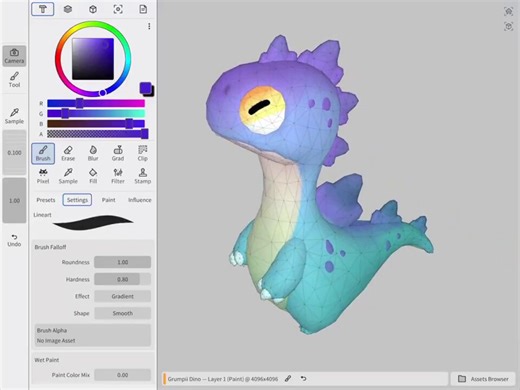Select the Sample tool in tool grid
This screenshot has width=520, height=390.
68,176
